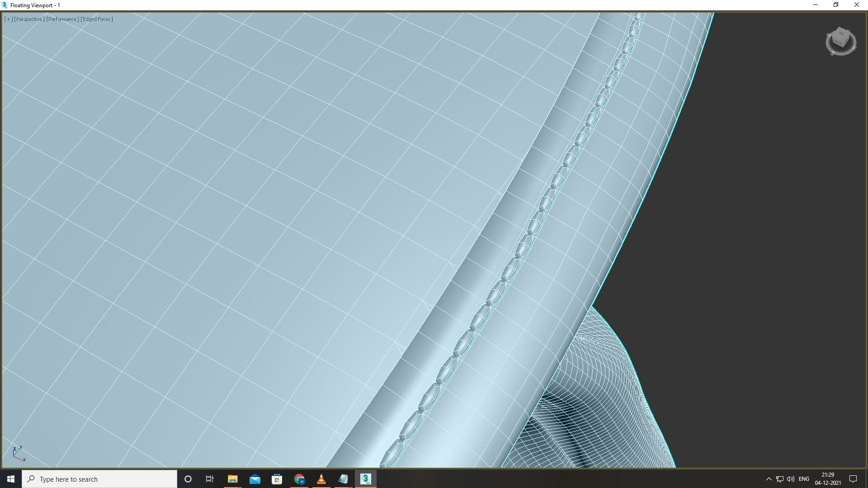Toggle the ENG input language indicator

[804, 479]
